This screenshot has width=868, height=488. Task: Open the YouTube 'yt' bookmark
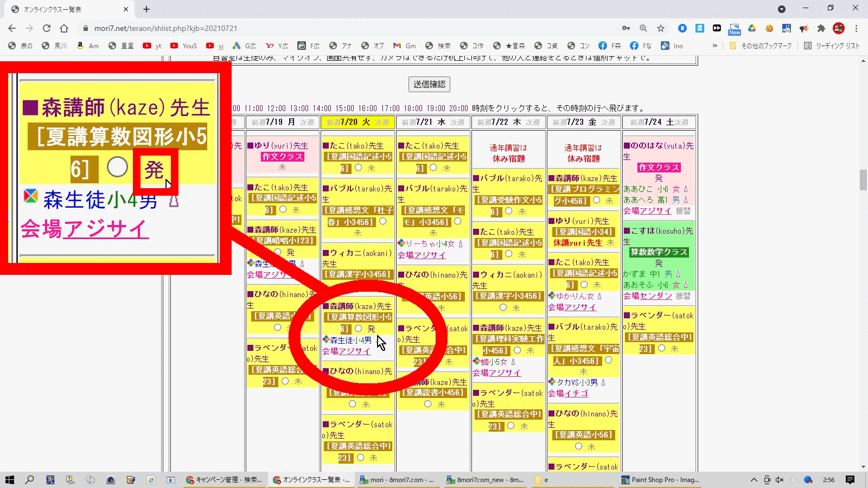pyautogui.click(x=152, y=46)
